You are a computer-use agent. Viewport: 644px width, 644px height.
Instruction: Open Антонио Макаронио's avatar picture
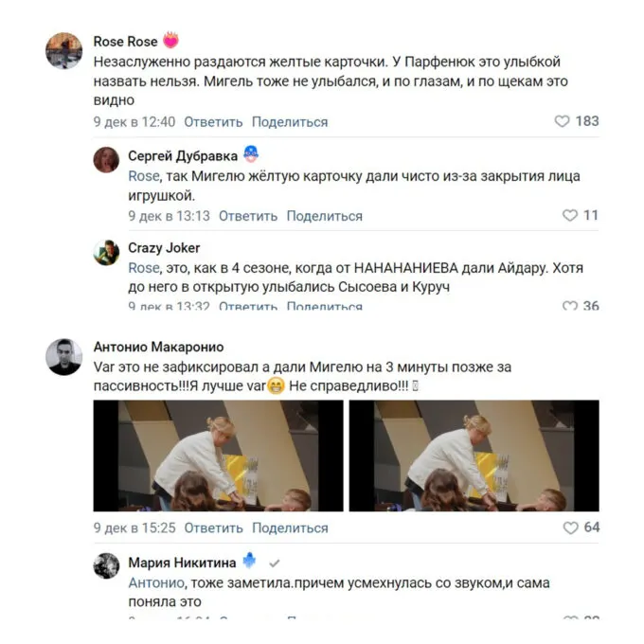(63, 357)
